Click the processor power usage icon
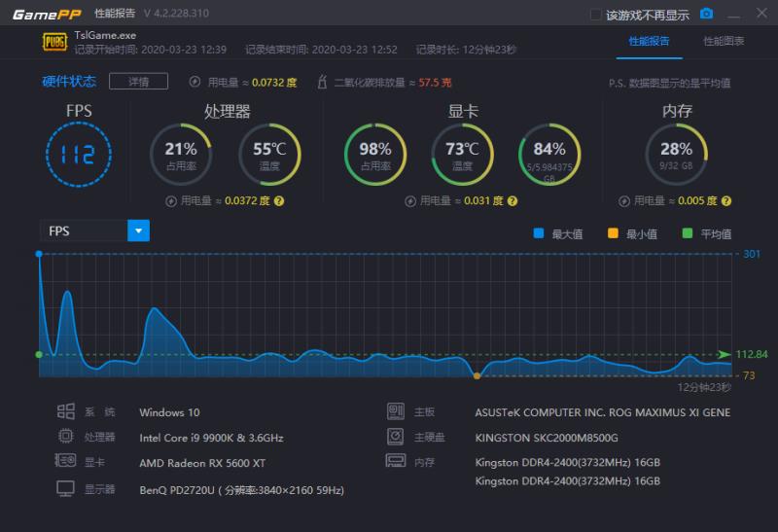 pos(171,201)
